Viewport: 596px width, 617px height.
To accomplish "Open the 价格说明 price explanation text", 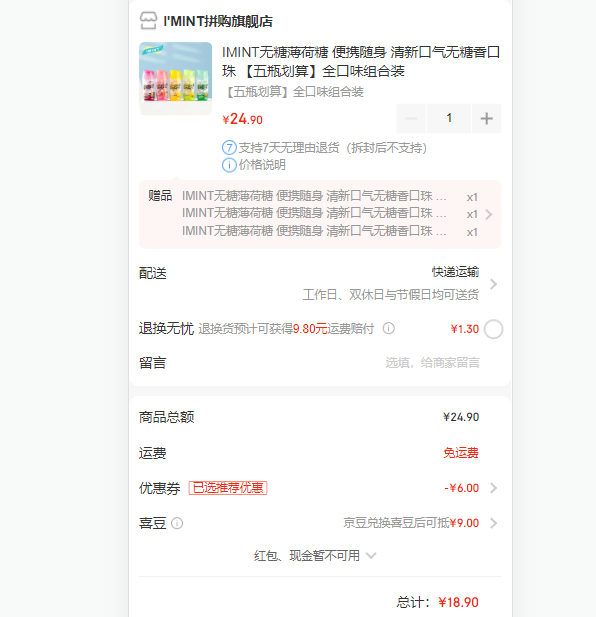I will (262, 165).
